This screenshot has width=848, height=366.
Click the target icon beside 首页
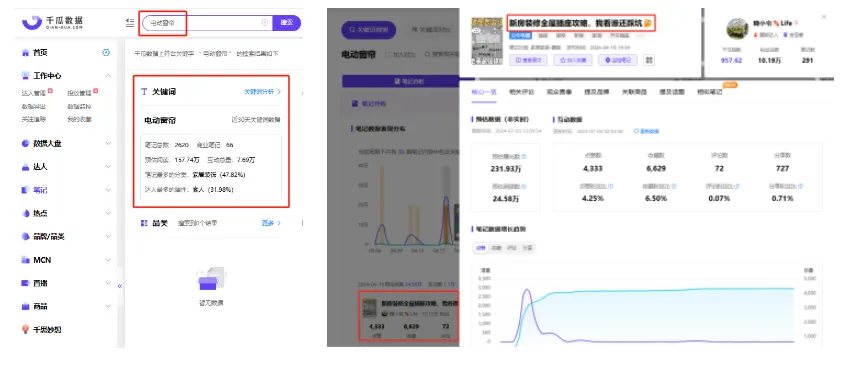coord(106,52)
